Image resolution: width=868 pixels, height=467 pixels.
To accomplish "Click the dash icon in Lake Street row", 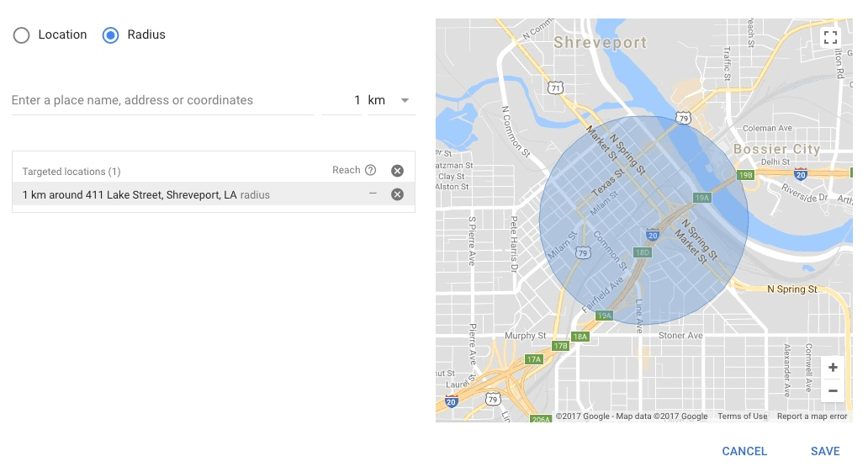I will pyautogui.click(x=373, y=194).
